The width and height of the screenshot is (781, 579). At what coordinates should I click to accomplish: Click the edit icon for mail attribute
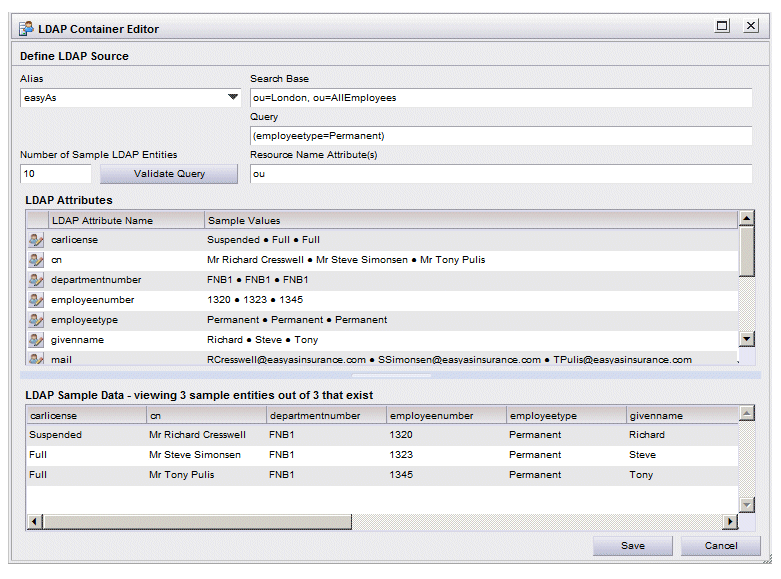coord(36,358)
